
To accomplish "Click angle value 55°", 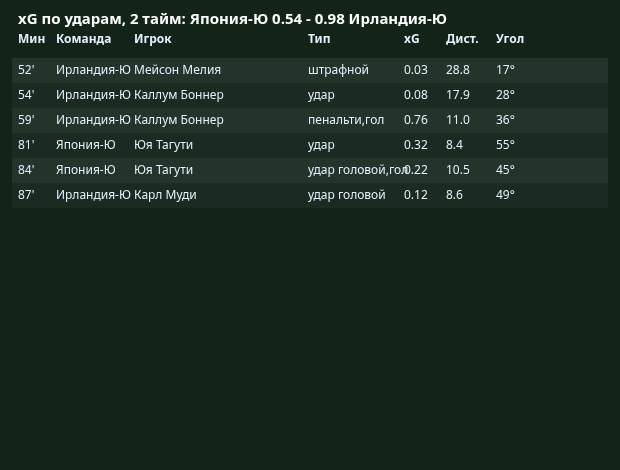I will point(505,145).
